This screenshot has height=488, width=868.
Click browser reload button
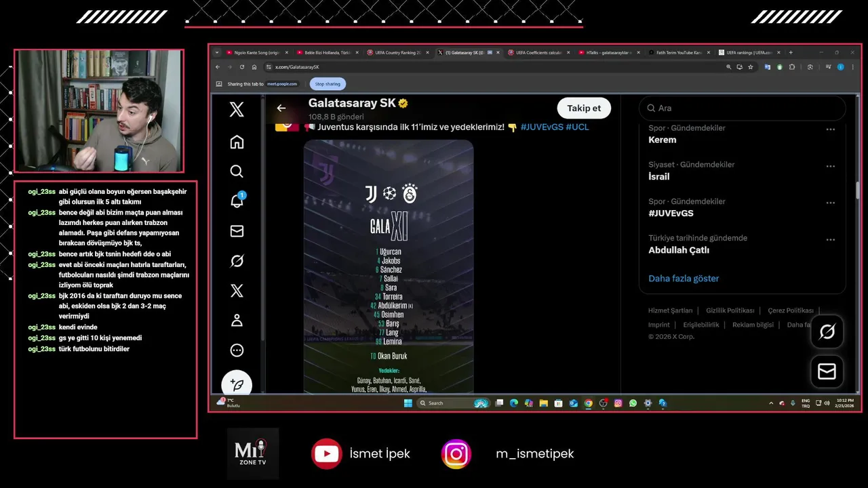[x=242, y=67]
